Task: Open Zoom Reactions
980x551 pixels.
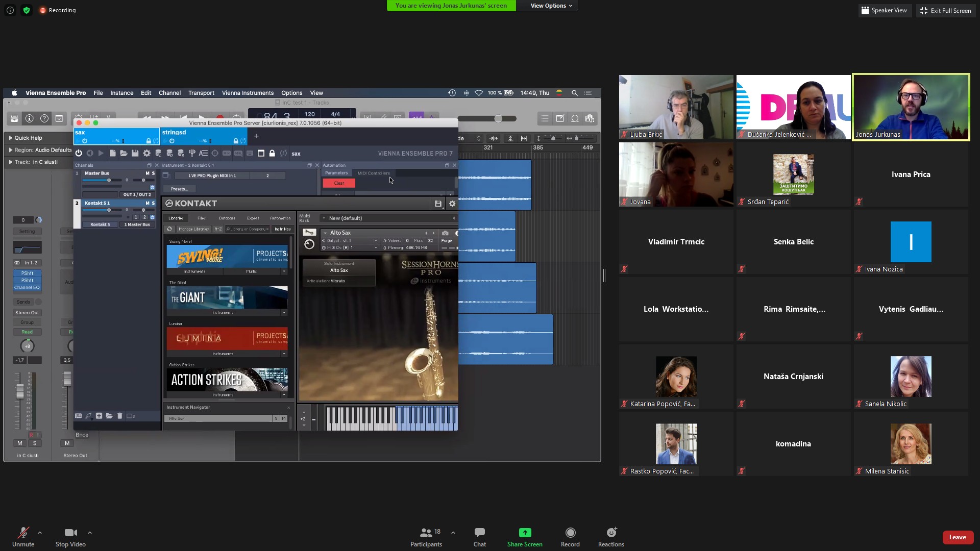Action: coord(611,537)
